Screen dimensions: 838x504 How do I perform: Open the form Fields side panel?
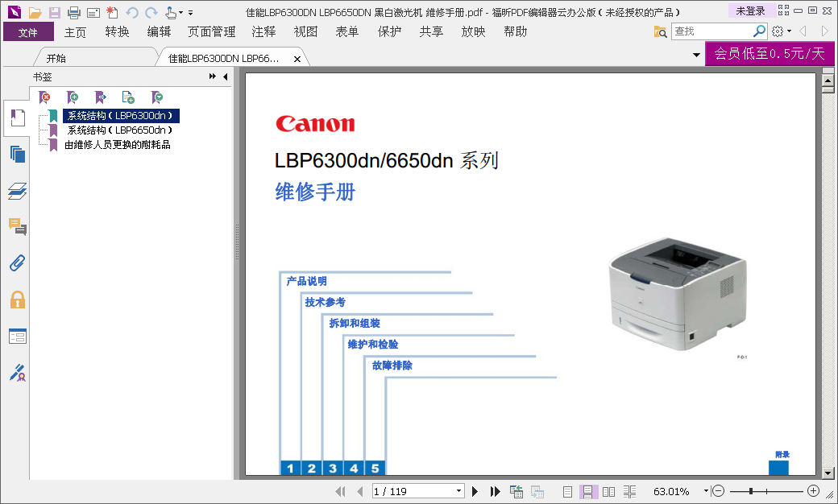pos(17,337)
